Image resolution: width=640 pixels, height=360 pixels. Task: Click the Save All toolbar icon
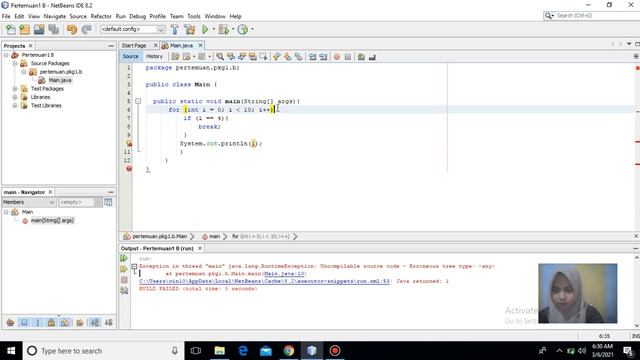(54, 29)
